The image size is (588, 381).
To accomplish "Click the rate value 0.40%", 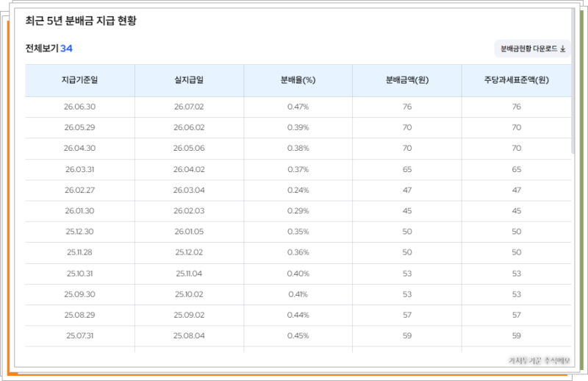I will [298, 274].
